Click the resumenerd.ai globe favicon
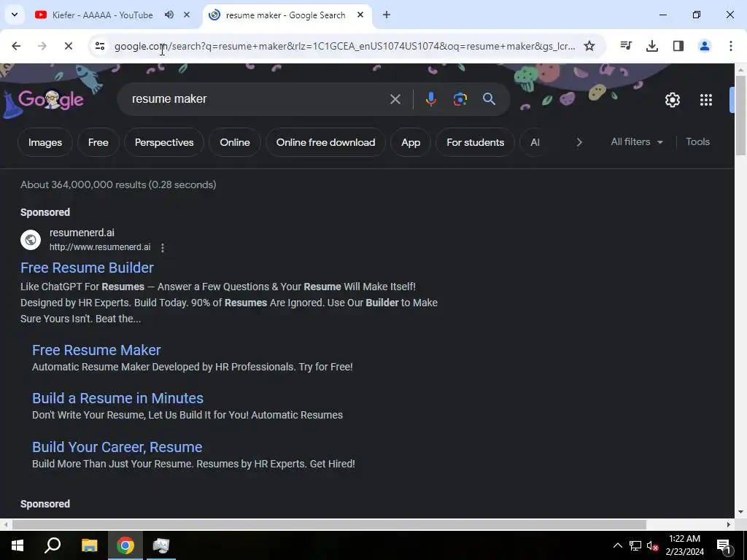747x560 pixels. tap(31, 239)
